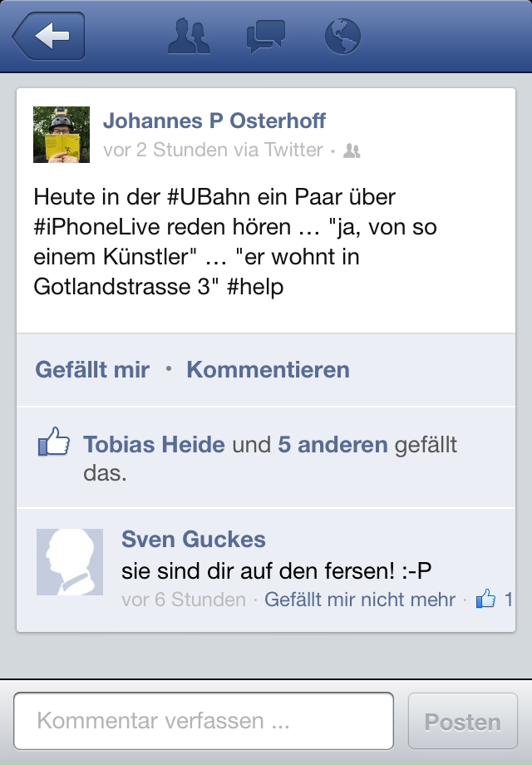Open Sven Guckes name link
The height and width of the screenshot is (765, 532).
(194, 539)
